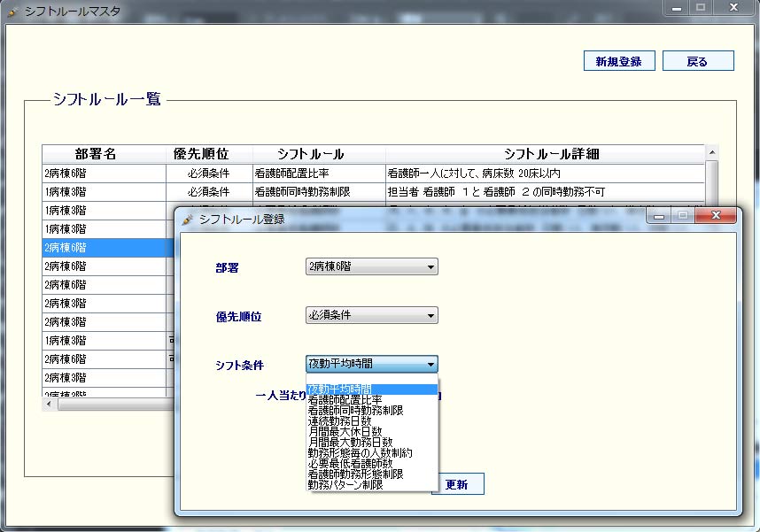
Task: Open the 部署 dropdown
Action: [x=430, y=266]
